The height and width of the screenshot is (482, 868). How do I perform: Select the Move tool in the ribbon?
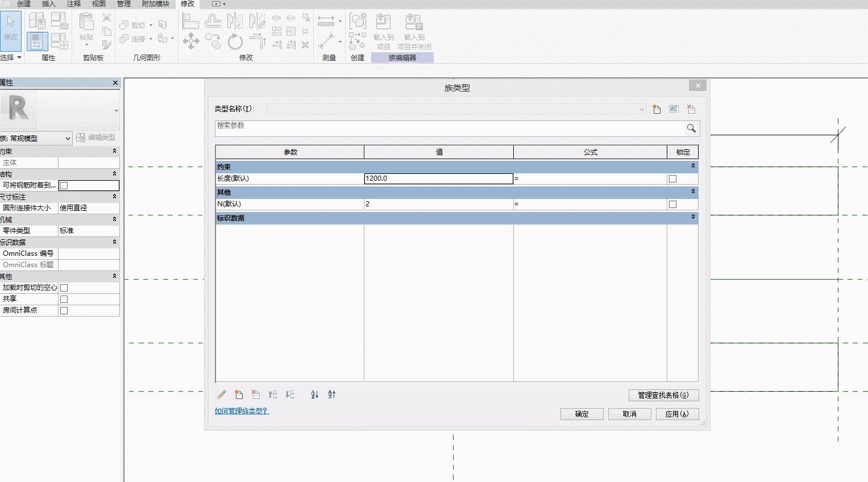[190, 41]
